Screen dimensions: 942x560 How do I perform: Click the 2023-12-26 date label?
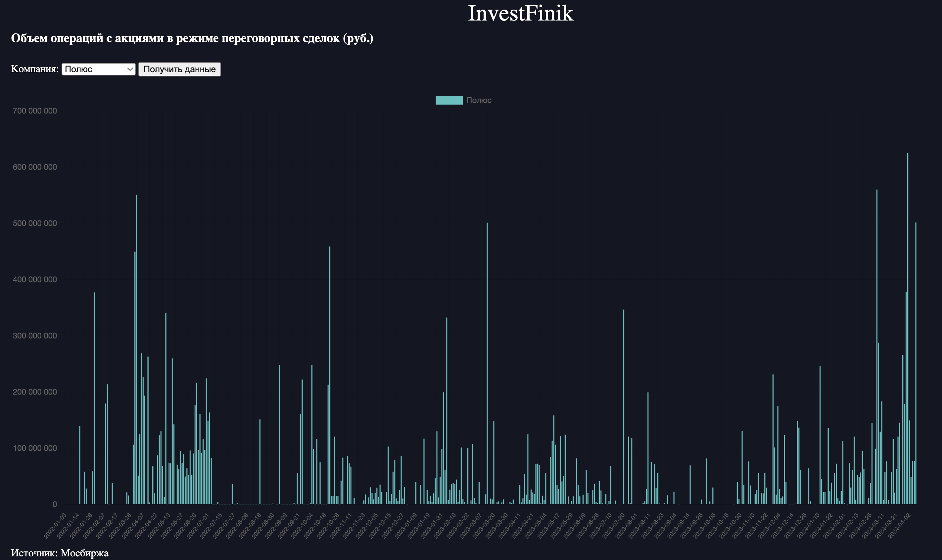(x=796, y=525)
